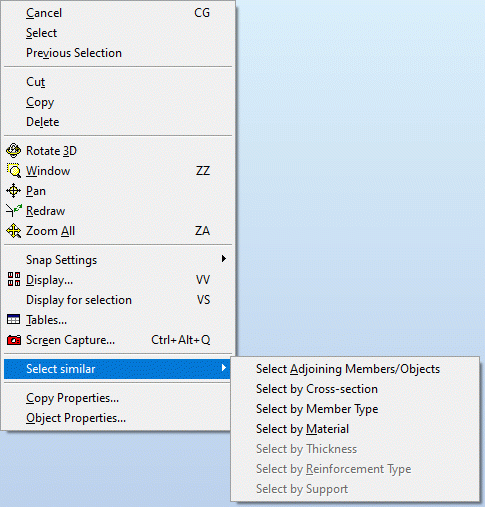This screenshot has width=485, height=507.
Task: Choose Select by Member Type
Action: 317,409
